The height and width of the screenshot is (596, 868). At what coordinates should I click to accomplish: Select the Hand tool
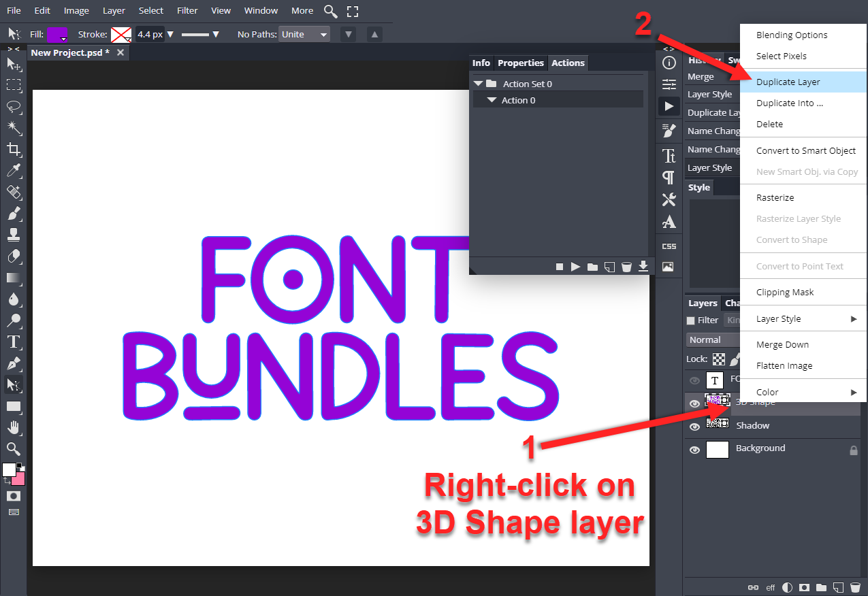[14, 428]
